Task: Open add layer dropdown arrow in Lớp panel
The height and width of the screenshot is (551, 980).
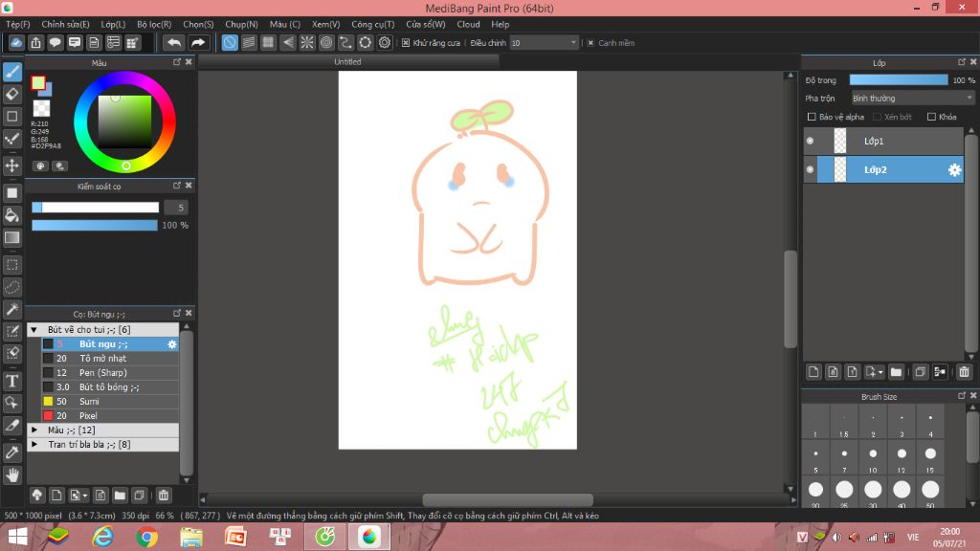Action: point(880,372)
